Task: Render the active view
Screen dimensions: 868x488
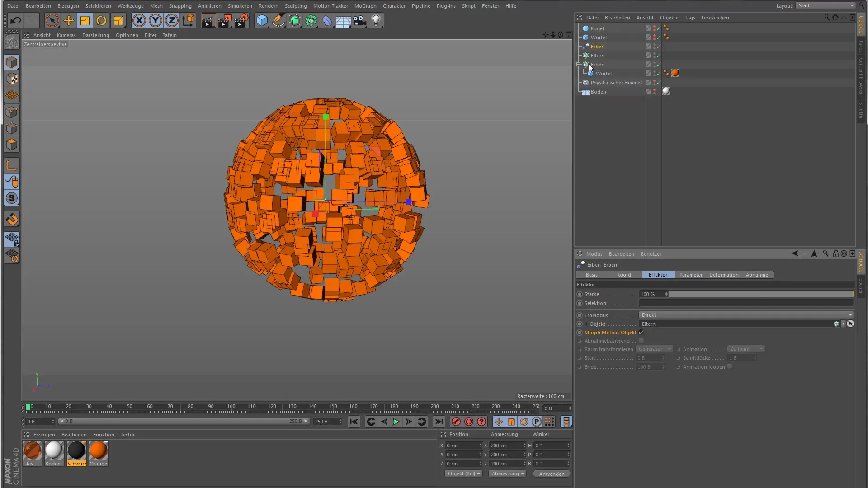Action: (208, 20)
